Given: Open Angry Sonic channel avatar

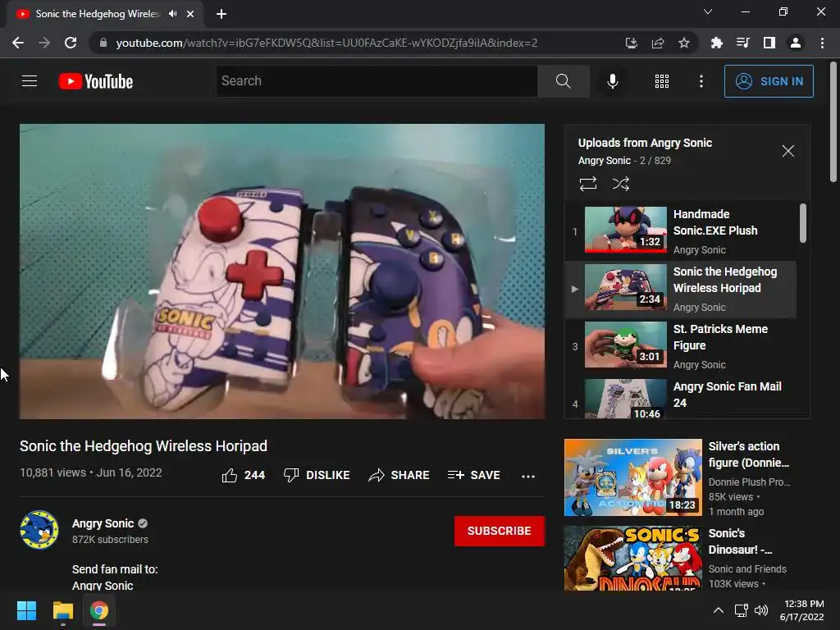Looking at the screenshot, I should pyautogui.click(x=39, y=530).
